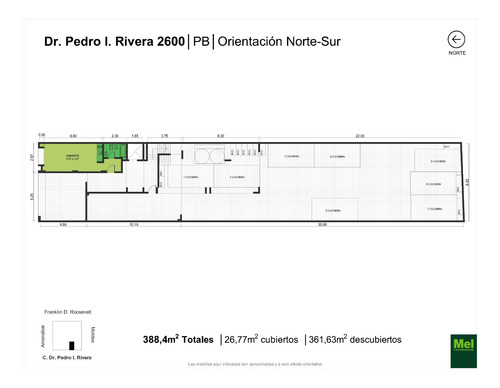
Task: Click the 'NORTE' label under the compass
Action: click(457, 53)
